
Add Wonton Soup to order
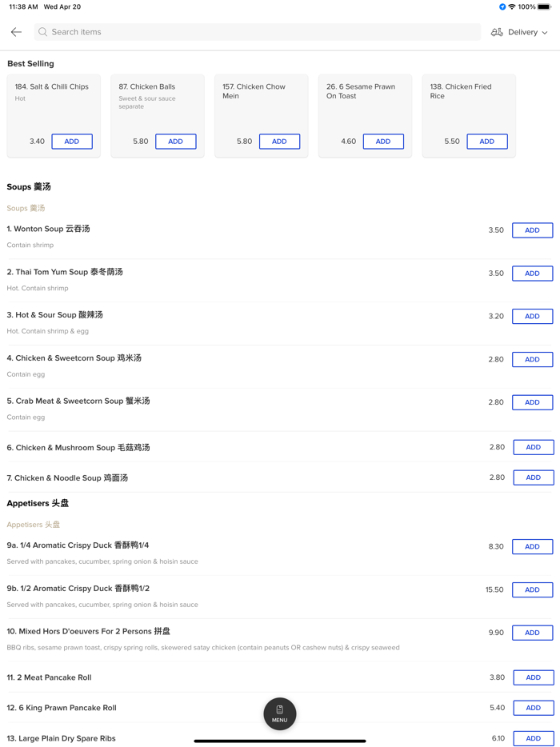[532, 230]
